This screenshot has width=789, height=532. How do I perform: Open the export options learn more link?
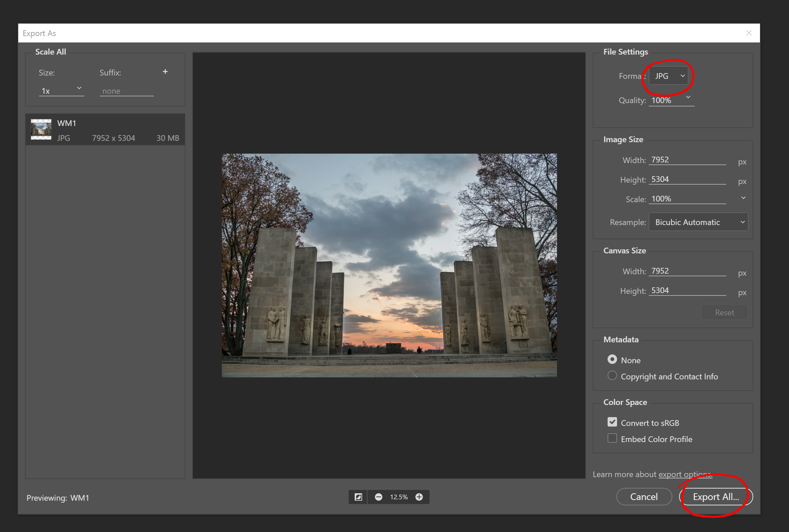click(685, 474)
